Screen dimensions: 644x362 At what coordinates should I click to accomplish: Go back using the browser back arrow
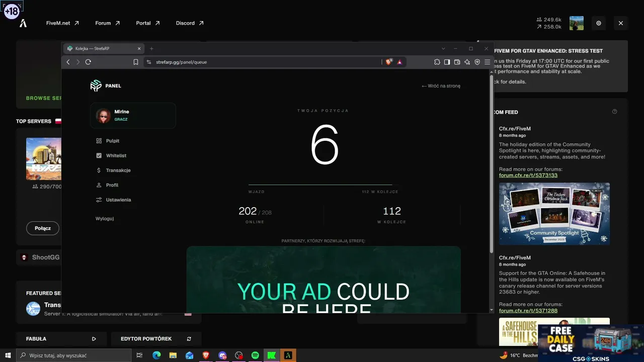point(68,62)
